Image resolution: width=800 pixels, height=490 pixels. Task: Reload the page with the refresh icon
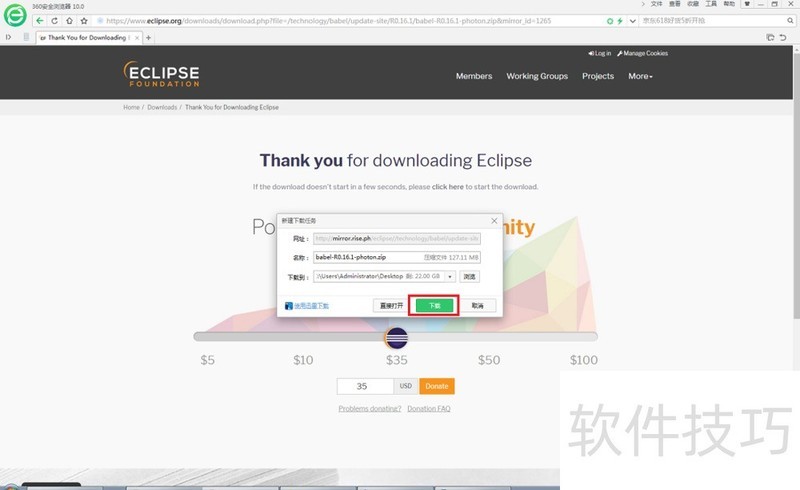point(55,21)
